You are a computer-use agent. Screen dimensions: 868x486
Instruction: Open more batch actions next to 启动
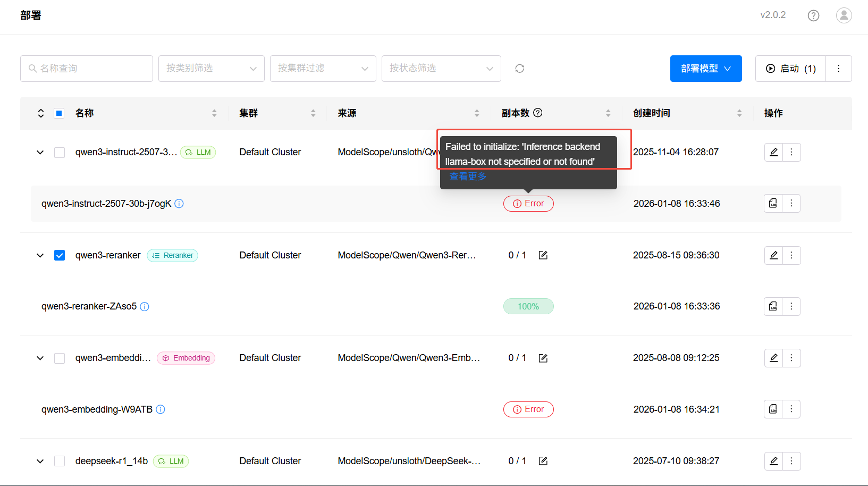pos(839,69)
